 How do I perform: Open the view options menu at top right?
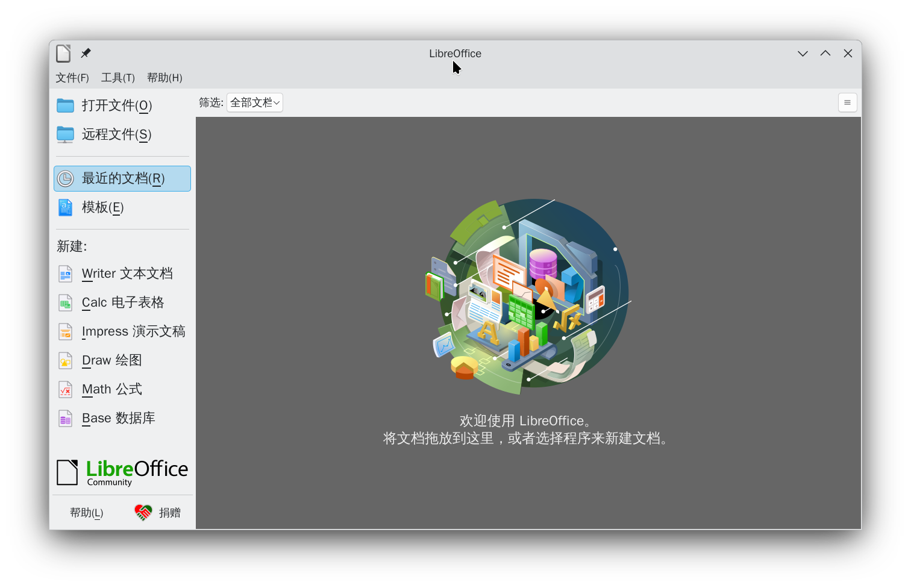click(x=847, y=102)
